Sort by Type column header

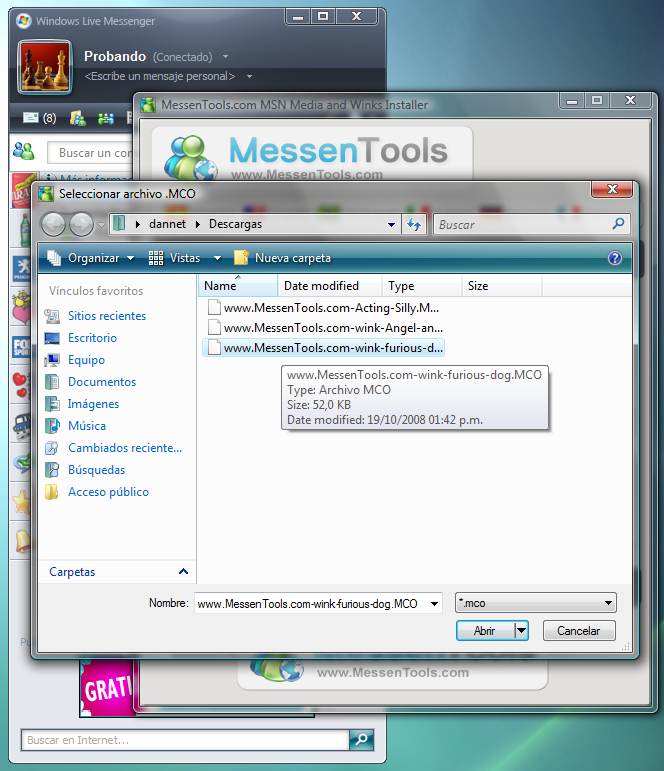(x=422, y=286)
